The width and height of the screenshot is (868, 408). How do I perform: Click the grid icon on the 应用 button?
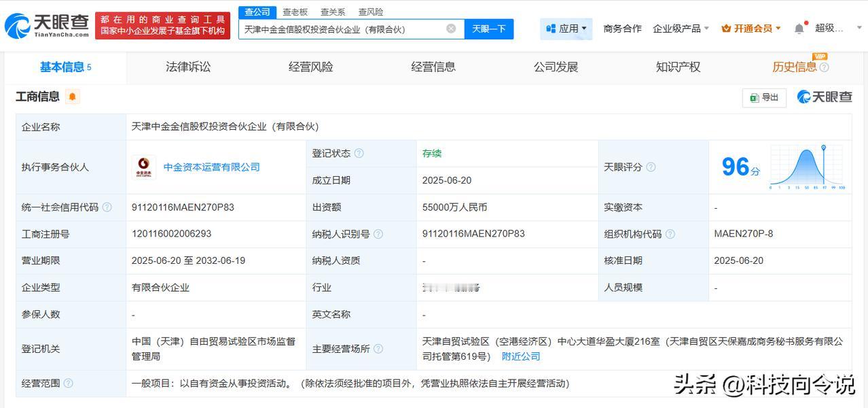click(551, 29)
